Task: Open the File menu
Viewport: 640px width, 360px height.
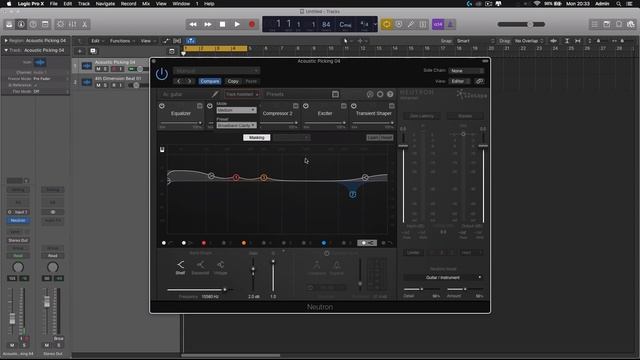Action: click(x=53, y=4)
